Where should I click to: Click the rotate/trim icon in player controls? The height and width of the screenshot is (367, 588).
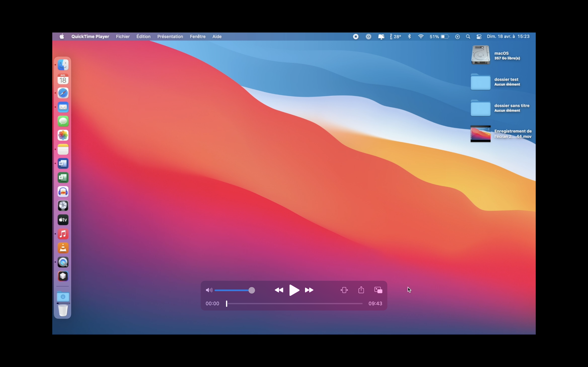tap(344, 290)
